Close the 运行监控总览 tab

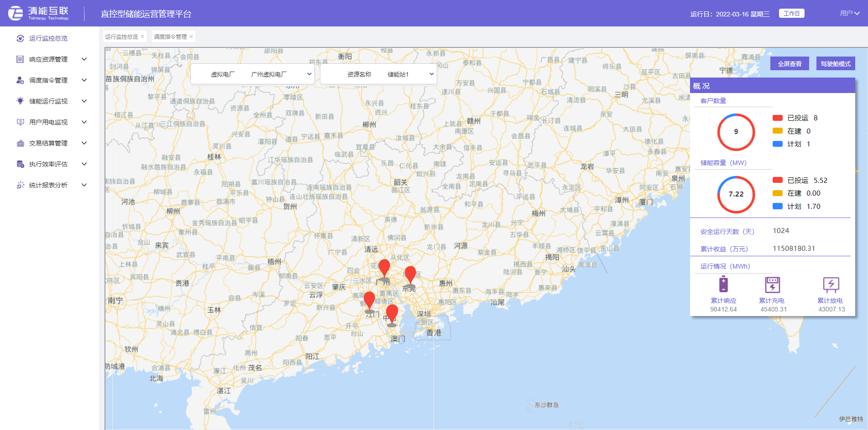142,37
